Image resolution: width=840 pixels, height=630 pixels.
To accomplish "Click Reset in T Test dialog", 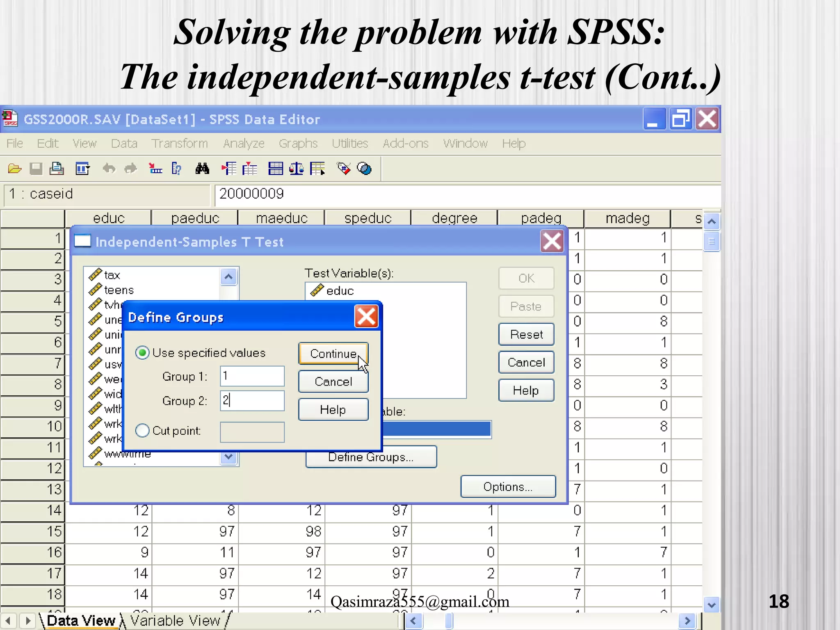I will pos(526,334).
